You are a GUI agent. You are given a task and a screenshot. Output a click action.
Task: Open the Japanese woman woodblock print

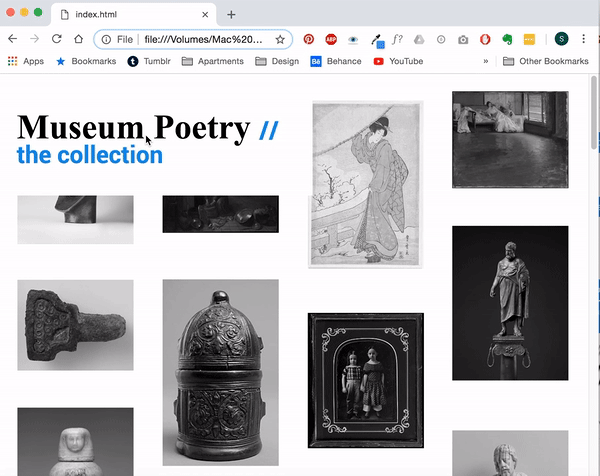366,184
